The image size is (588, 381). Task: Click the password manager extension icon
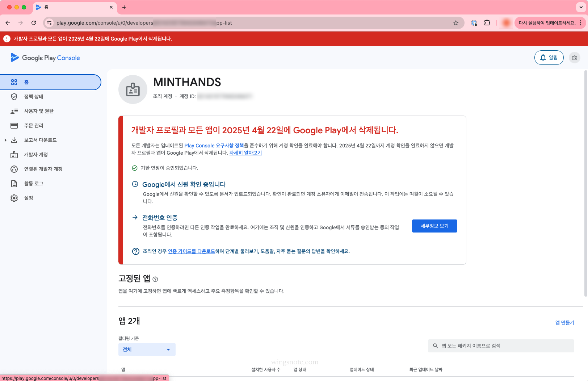pos(474,23)
